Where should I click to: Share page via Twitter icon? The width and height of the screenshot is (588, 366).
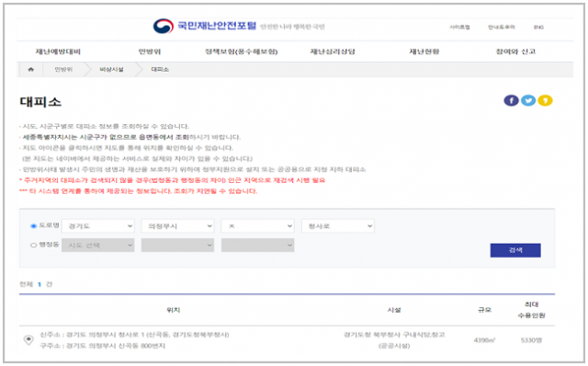[528, 100]
